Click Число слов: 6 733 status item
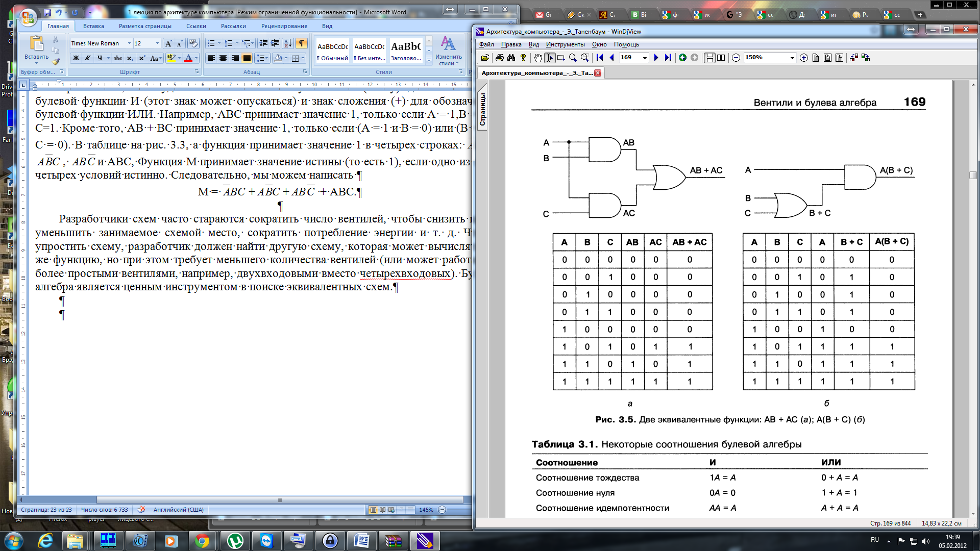Image resolution: width=980 pixels, height=551 pixels. tap(105, 510)
